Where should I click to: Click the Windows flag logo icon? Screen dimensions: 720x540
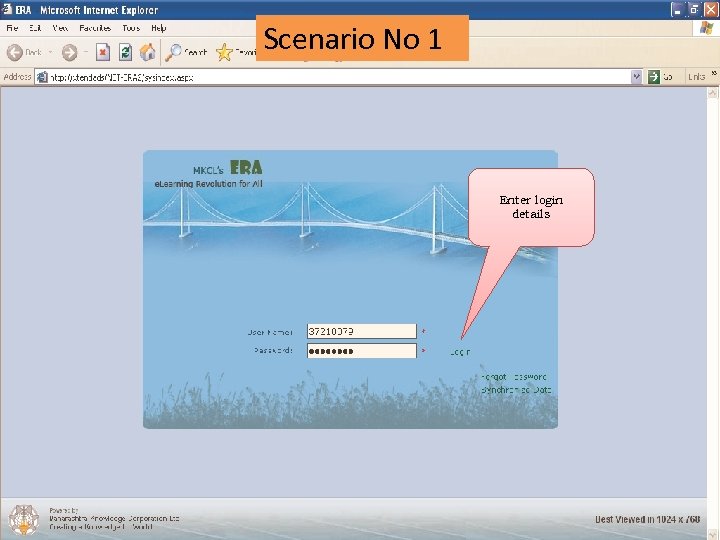(706, 28)
